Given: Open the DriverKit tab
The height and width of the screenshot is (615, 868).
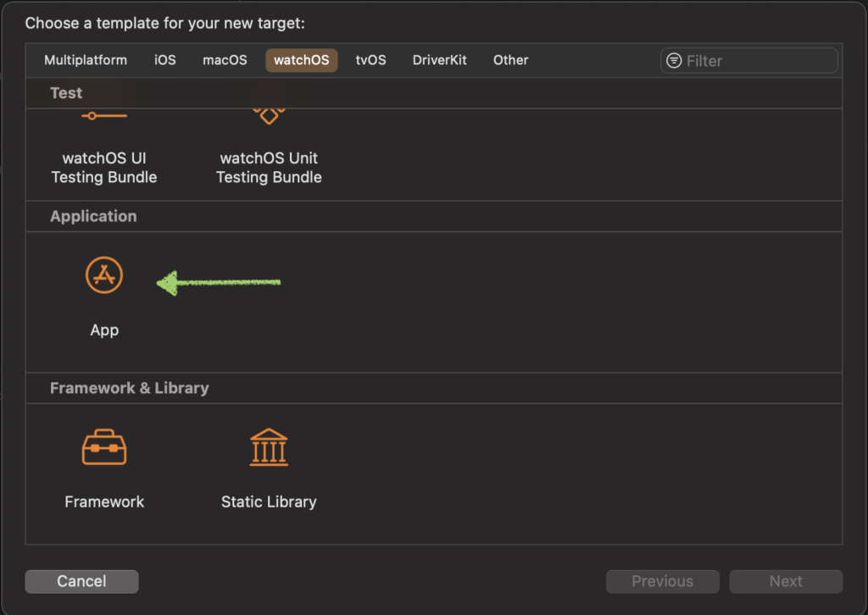Looking at the screenshot, I should point(439,60).
